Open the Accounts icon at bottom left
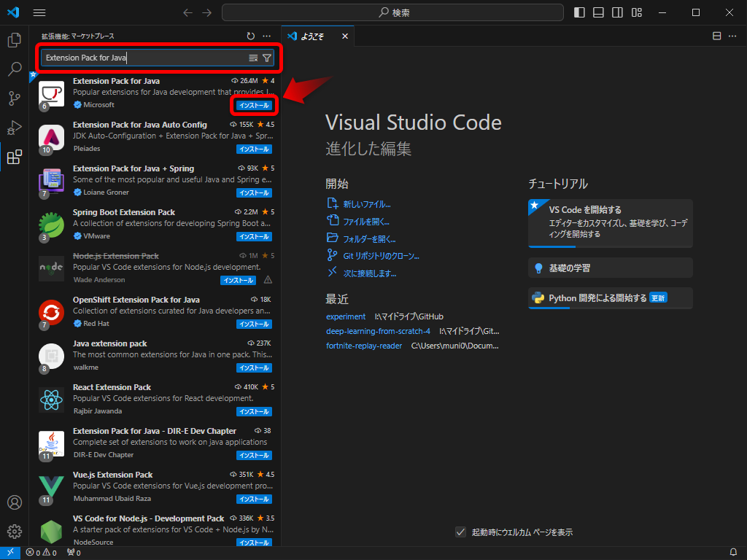The width and height of the screenshot is (747, 560). 15,502
